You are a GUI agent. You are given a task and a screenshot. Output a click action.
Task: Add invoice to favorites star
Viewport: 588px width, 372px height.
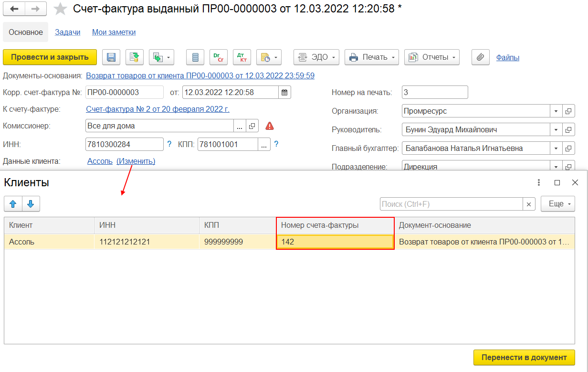60,9
